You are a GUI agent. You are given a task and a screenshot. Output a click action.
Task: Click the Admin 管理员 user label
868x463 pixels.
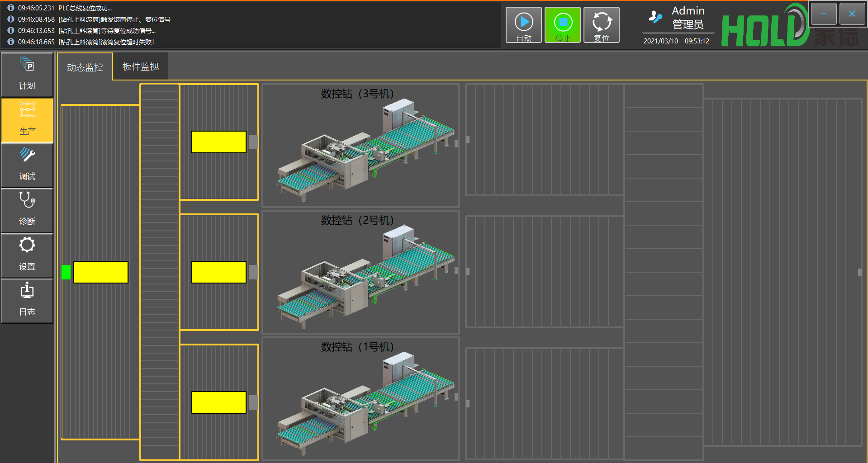(x=688, y=18)
